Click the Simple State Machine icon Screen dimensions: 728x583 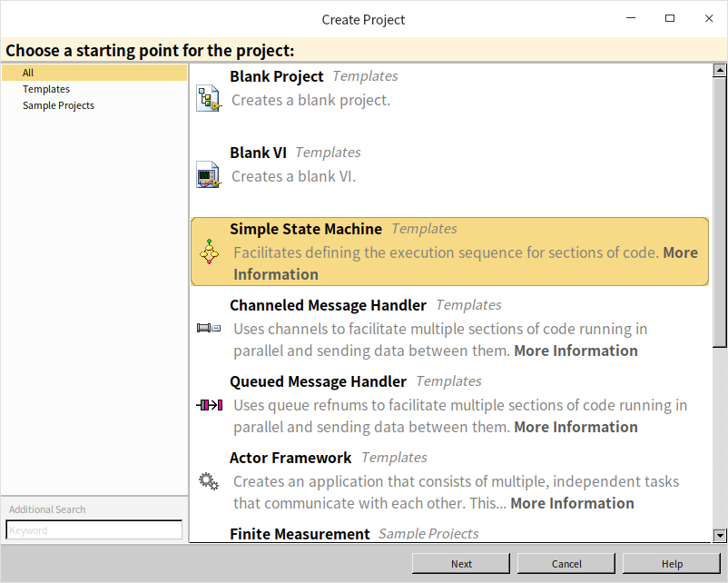click(x=210, y=252)
